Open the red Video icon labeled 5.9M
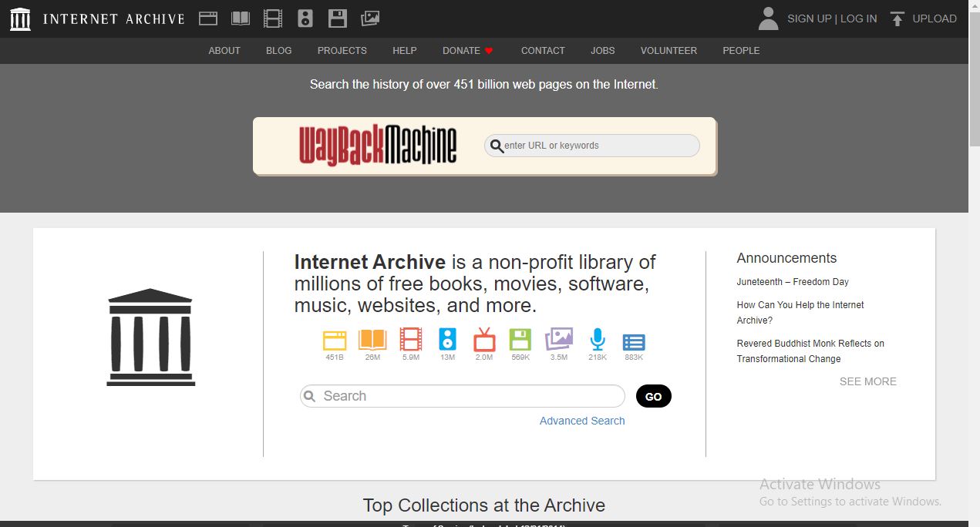Screen dimensions: 980x527 click(x=411, y=340)
